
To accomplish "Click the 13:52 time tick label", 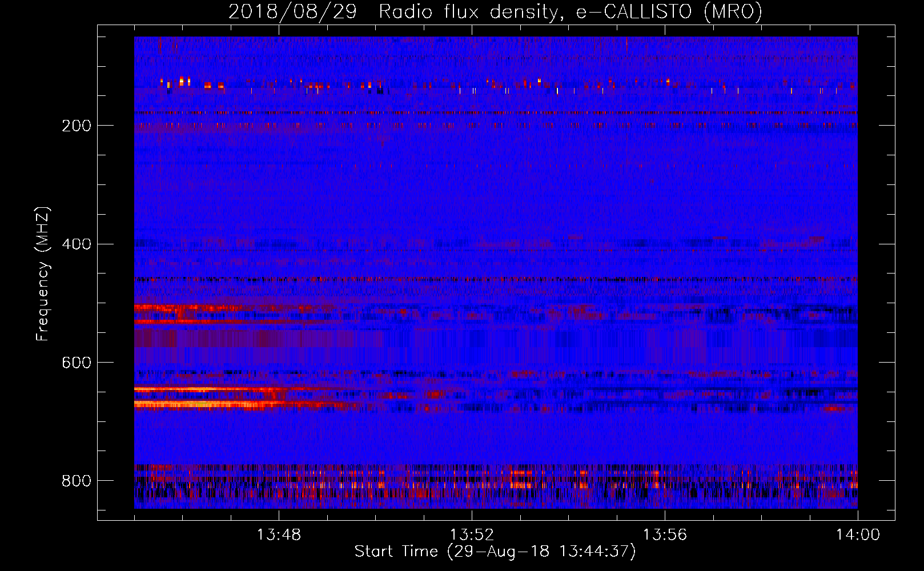I will (x=472, y=535).
